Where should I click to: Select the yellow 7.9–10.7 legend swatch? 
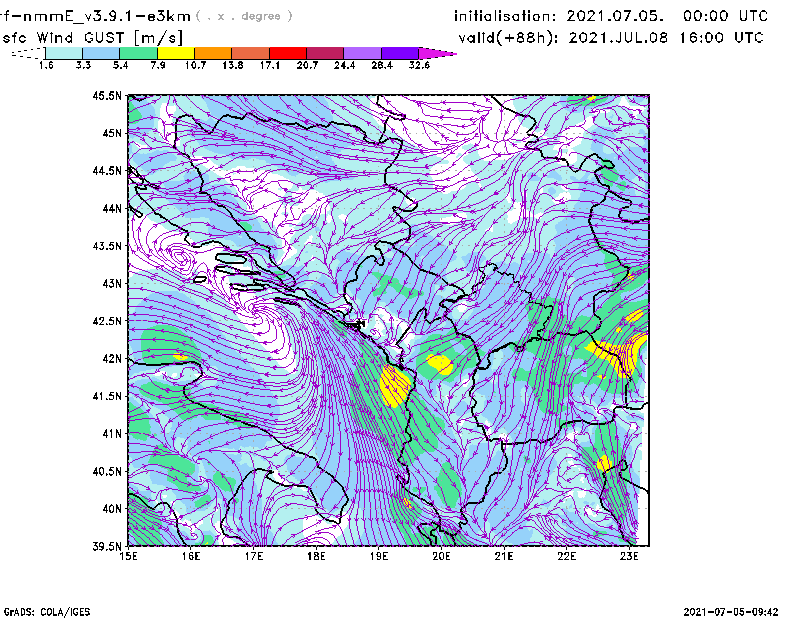click(x=176, y=53)
